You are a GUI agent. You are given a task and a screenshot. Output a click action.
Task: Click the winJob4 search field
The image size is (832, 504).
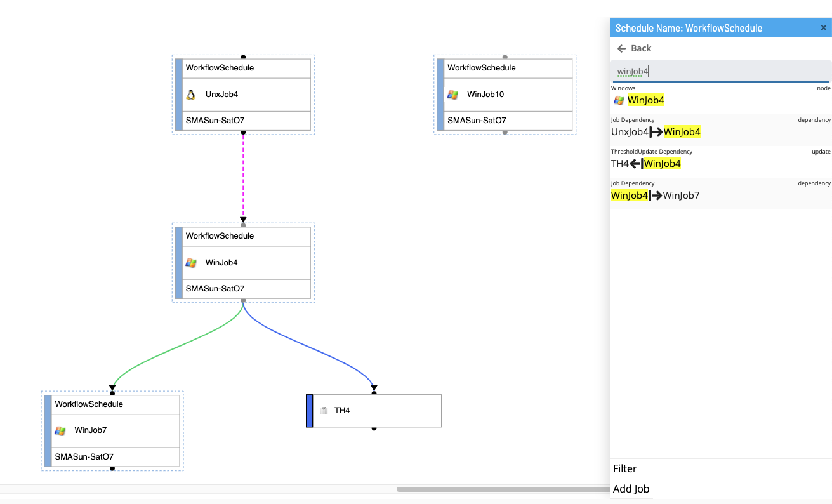tap(721, 71)
